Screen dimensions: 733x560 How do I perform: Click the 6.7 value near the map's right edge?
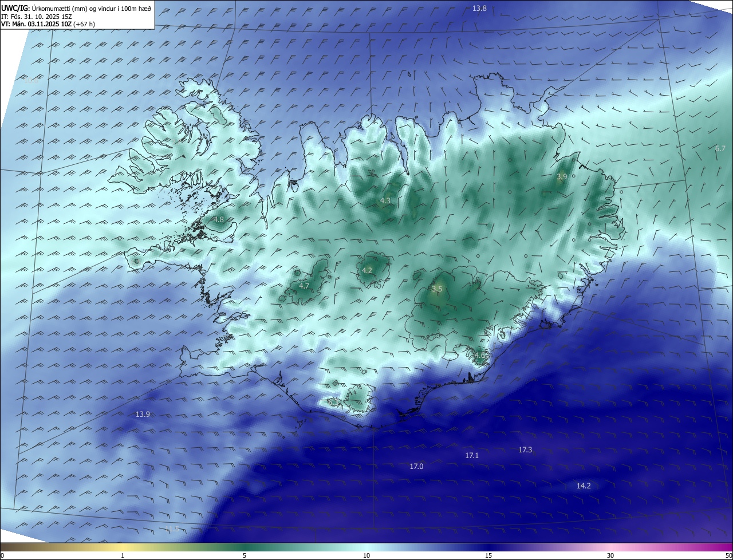pyautogui.click(x=720, y=148)
